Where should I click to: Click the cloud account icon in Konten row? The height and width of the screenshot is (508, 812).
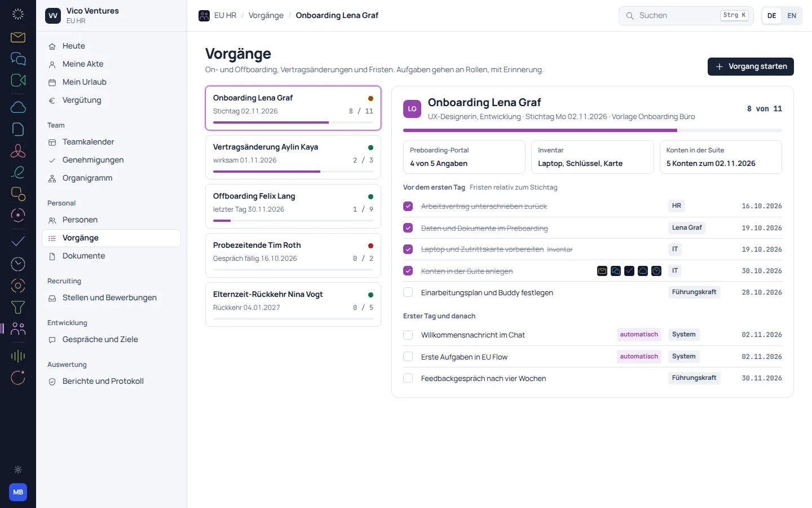tap(643, 271)
